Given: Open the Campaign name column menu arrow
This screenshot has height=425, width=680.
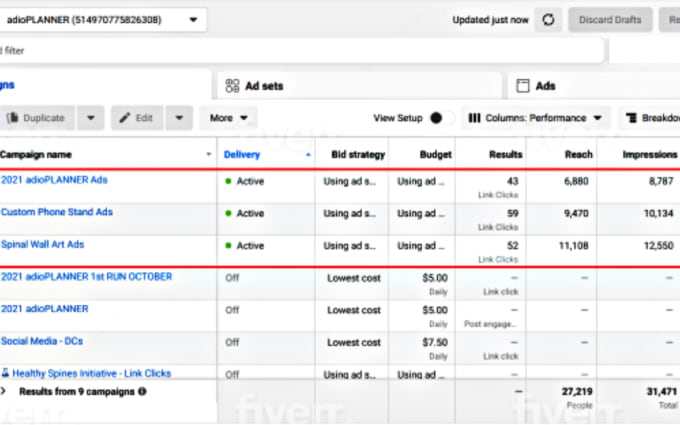Looking at the screenshot, I should (209, 154).
